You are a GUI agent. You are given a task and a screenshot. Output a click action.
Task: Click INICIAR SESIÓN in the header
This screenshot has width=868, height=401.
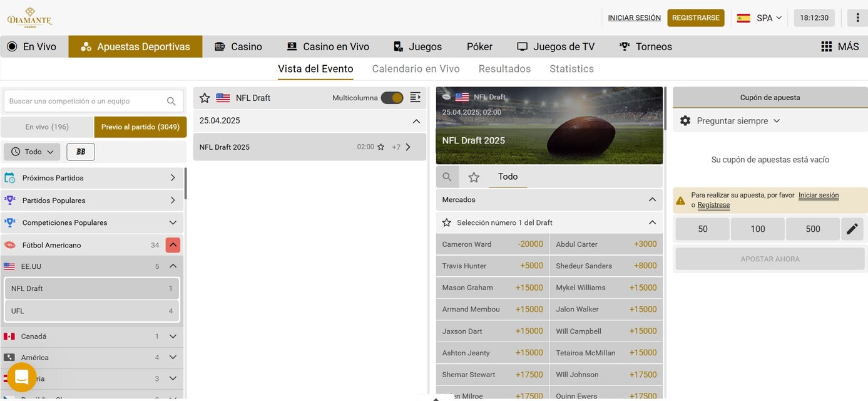click(635, 18)
